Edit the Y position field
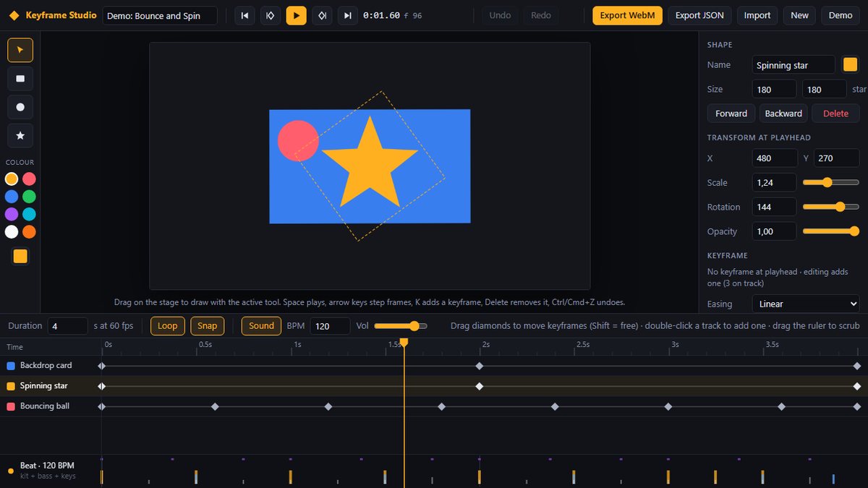Viewport: 868px width, 488px height. point(836,158)
